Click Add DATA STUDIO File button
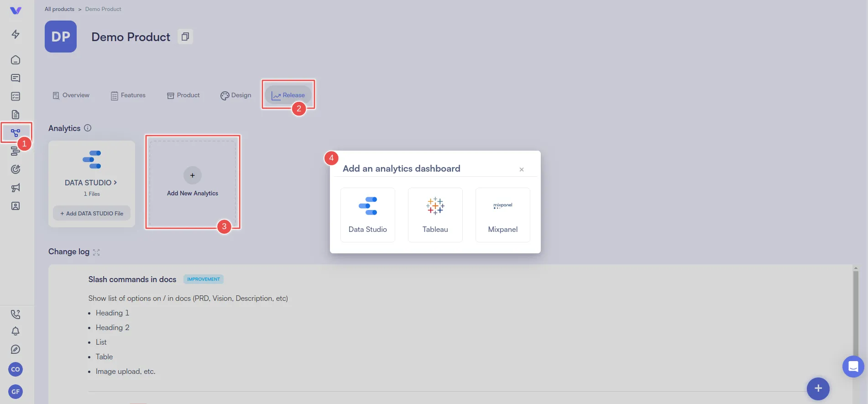This screenshot has height=404, width=868. click(x=92, y=213)
